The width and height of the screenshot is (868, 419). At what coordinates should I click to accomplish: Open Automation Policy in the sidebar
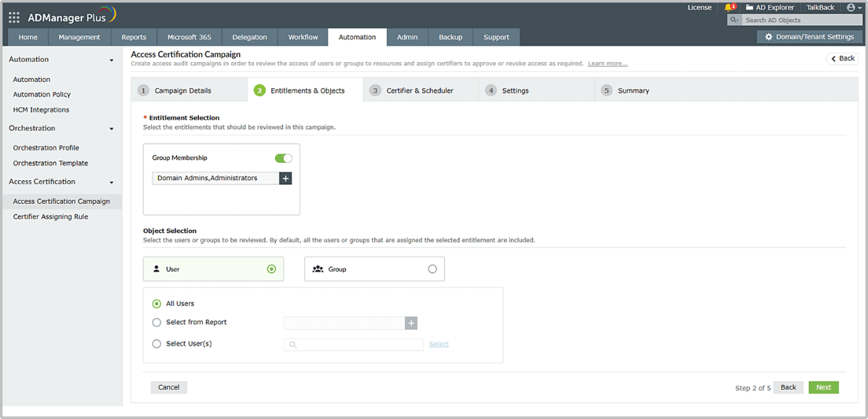tap(42, 95)
